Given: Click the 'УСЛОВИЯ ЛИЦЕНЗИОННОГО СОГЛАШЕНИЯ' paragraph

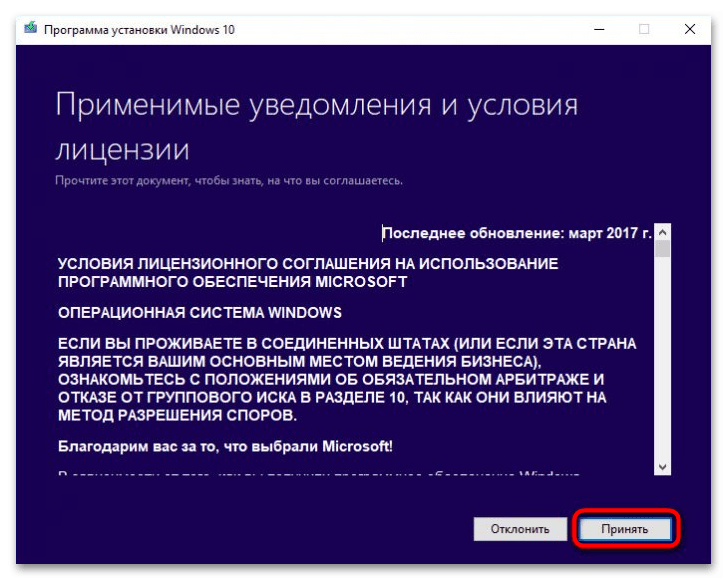Looking at the screenshot, I should point(308,273).
